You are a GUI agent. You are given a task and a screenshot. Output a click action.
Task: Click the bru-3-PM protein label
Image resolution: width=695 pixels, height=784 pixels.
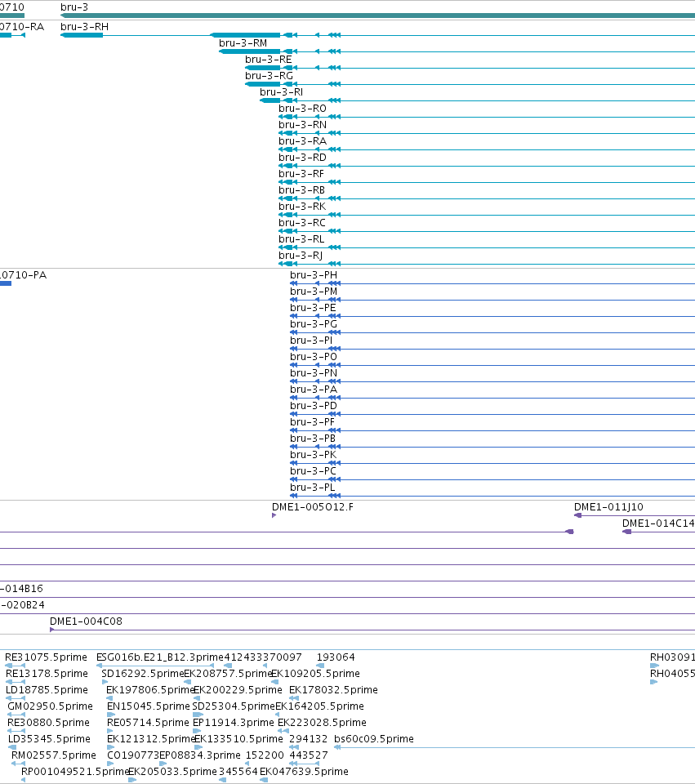314,292
